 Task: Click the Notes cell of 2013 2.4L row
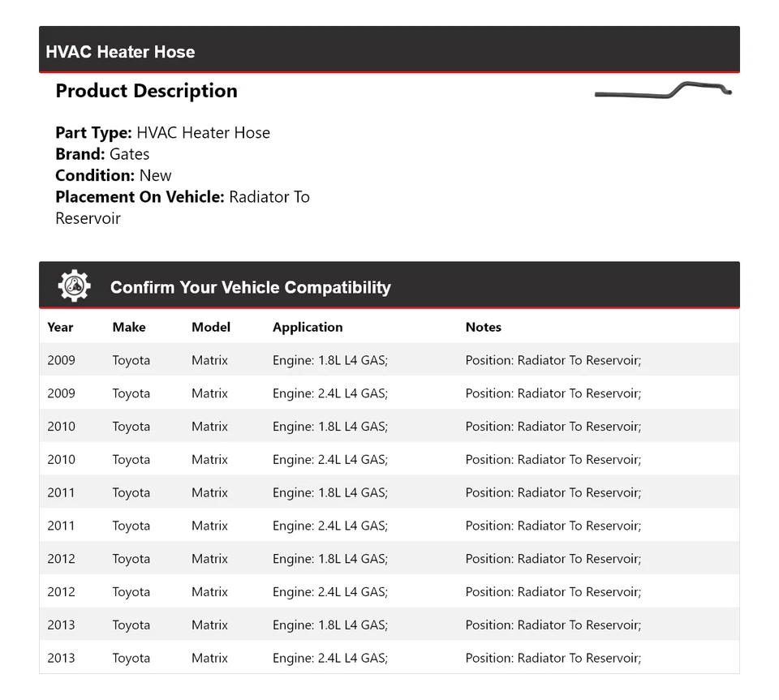[x=553, y=658]
